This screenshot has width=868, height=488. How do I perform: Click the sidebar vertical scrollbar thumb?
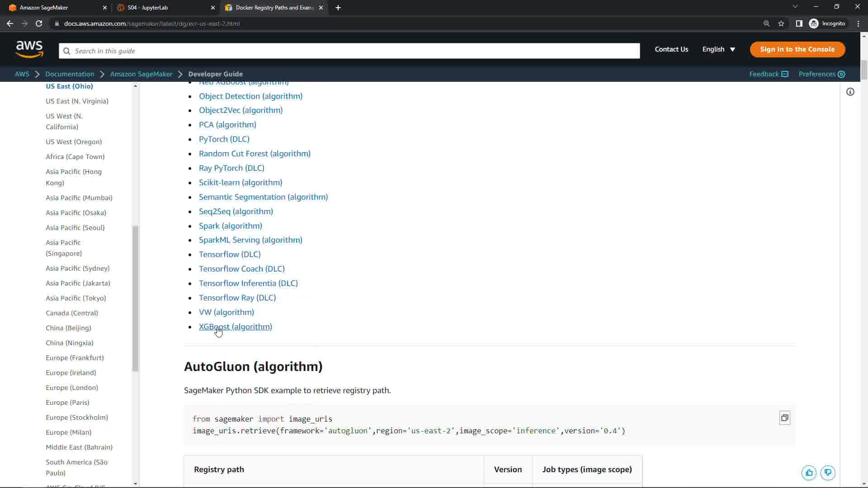pyautogui.click(x=135, y=298)
